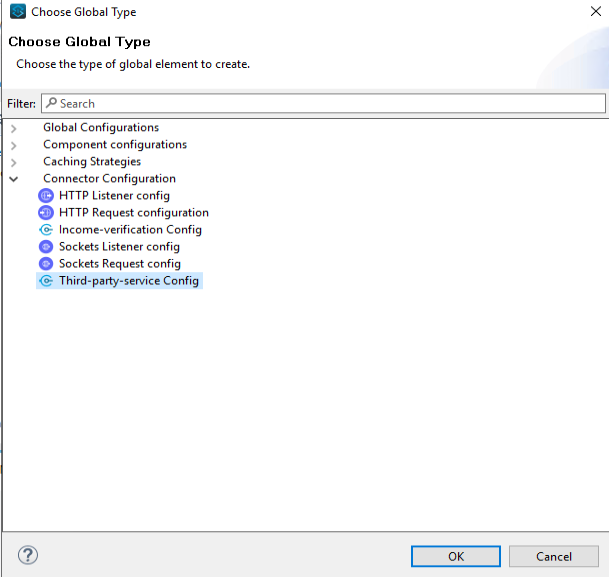Click the Sockets Listener config icon
Image resolution: width=609 pixels, height=577 pixels.
point(46,247)
